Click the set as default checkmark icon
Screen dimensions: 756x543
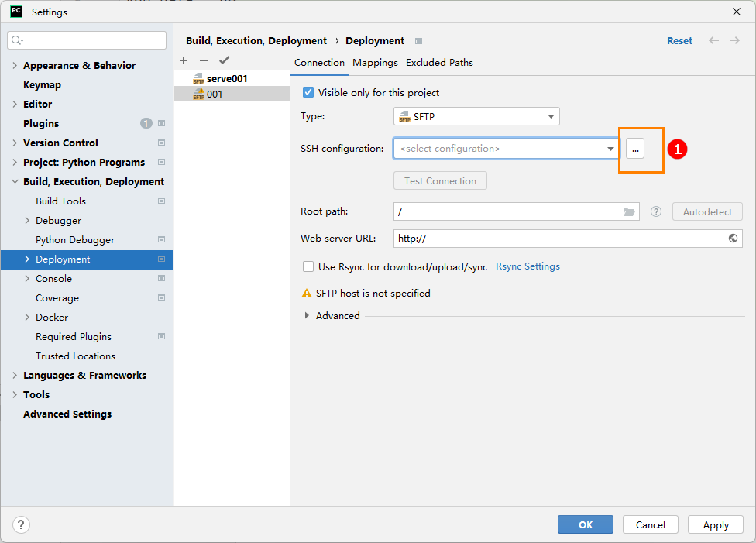(x=224, y=60)
